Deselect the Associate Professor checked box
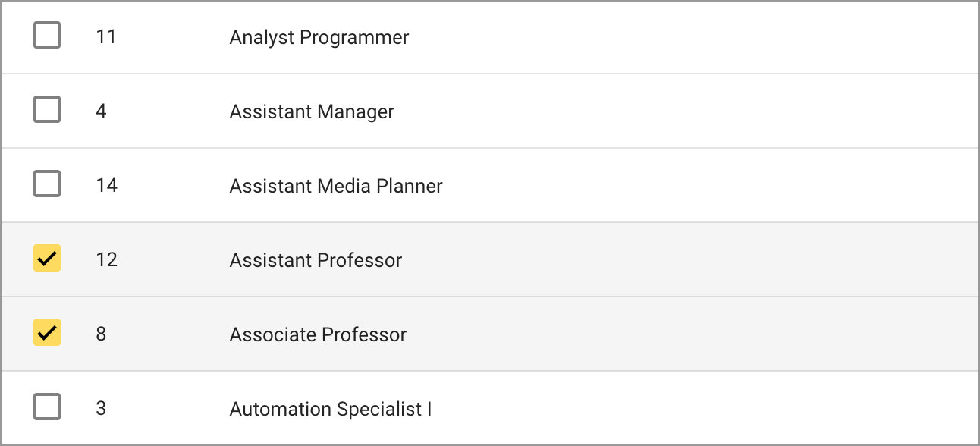Image resolution: width=980 pixels, height=446 pixels. point(47,333)
